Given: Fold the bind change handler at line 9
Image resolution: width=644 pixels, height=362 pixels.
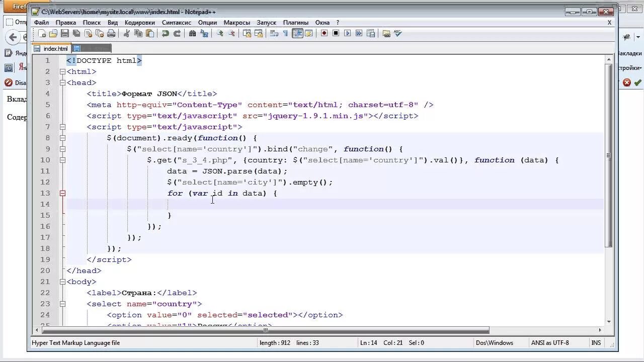Looking at the screenshot, I should [x=62, y=149].
